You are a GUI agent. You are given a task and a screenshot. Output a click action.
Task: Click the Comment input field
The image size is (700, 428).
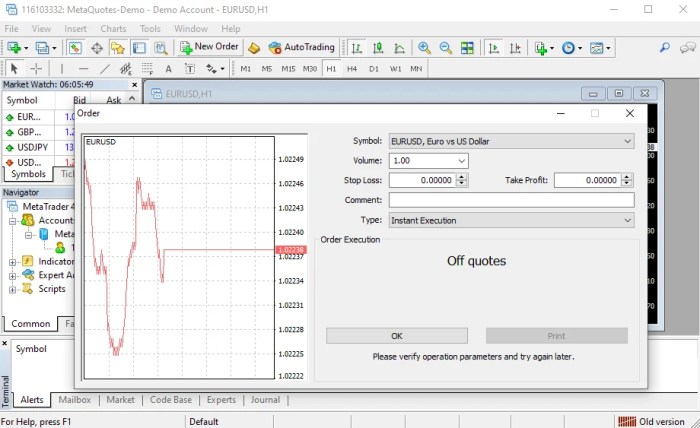coord(512,200)
